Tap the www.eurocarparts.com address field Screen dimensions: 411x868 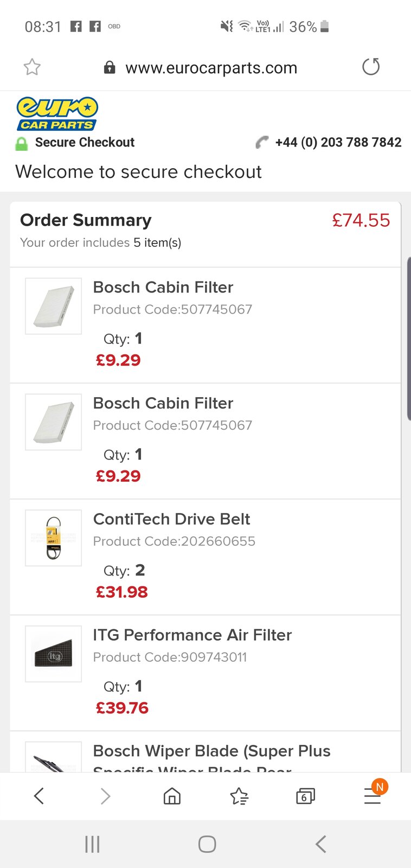pyautogui.click(x=211, y=68)
